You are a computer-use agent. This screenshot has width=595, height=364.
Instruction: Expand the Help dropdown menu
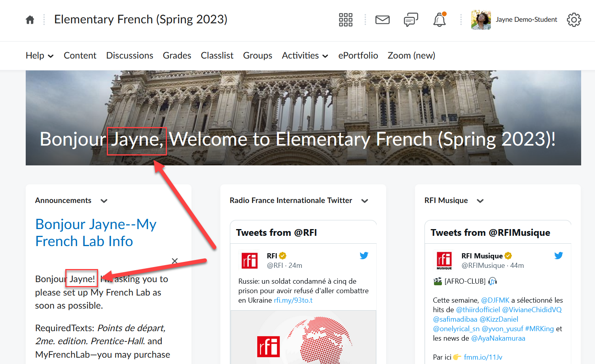pos(40,56)
